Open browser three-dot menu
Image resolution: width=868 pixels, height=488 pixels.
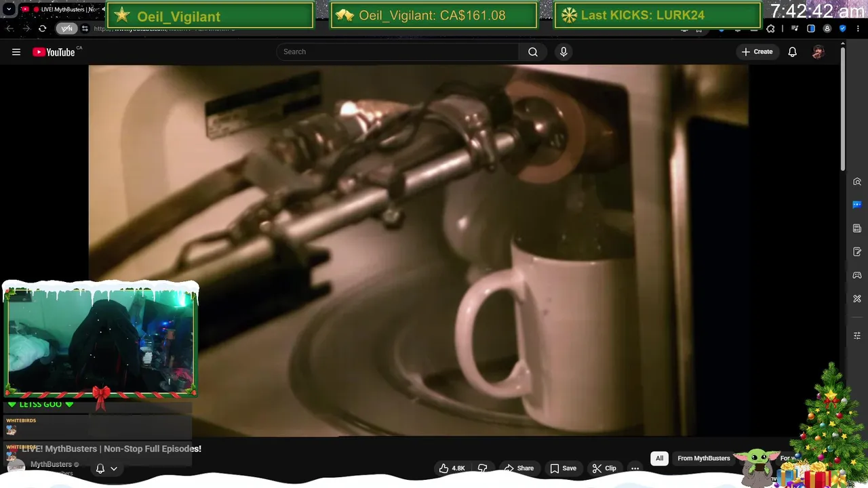click(858, 28)
